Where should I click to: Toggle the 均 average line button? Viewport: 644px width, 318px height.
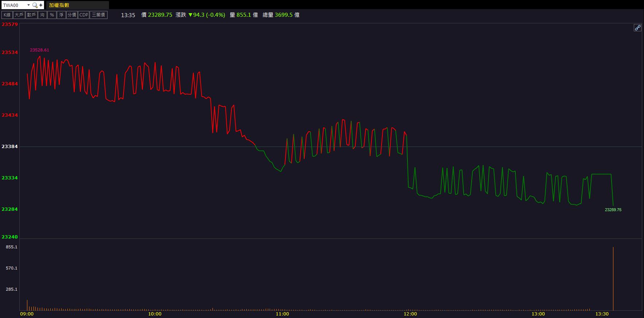pos(42,15)
